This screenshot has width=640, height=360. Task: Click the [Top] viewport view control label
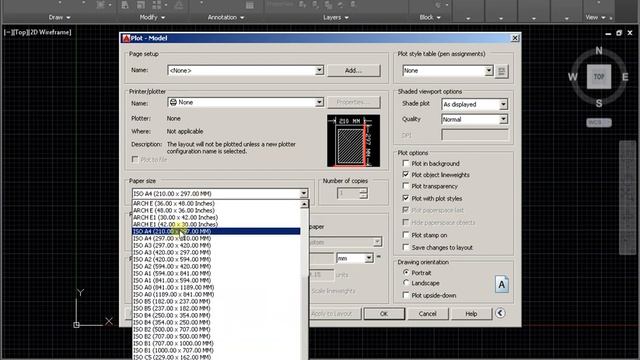tap(20, 32)
